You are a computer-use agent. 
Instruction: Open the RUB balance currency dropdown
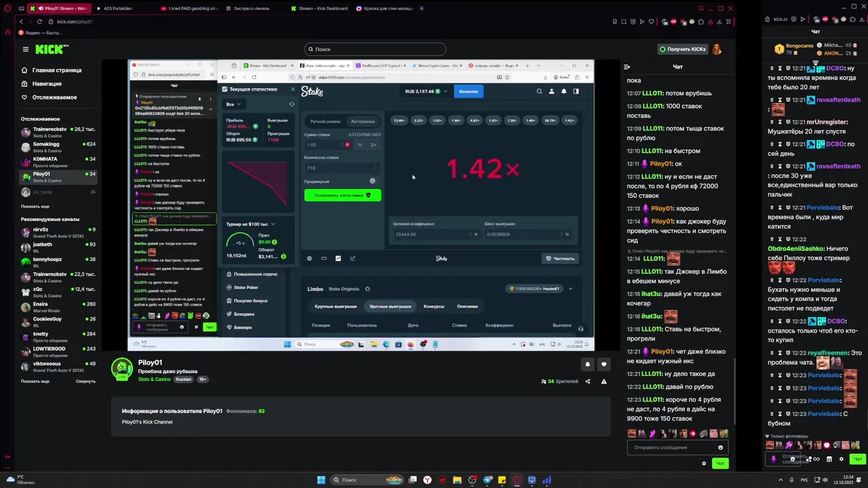click(x=427, y=91)
